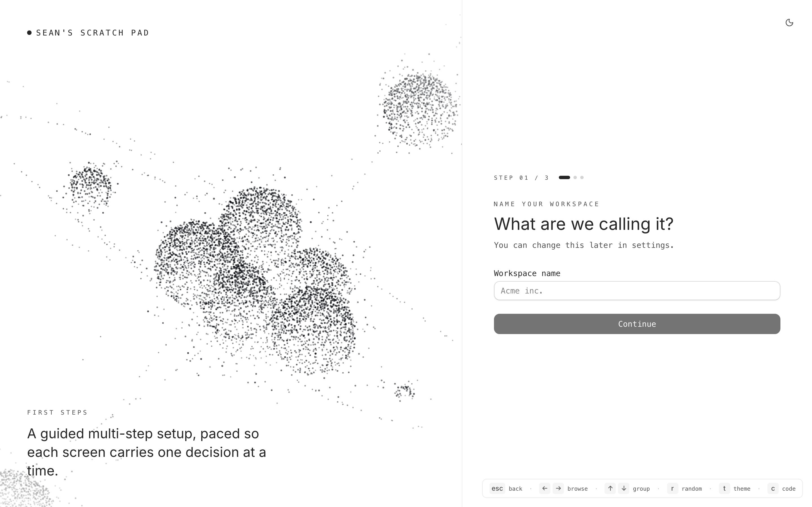The width and height of the screenshot is (812, 507).
Task: Select the first step progress indicator
Action: (x=564, y=177)
